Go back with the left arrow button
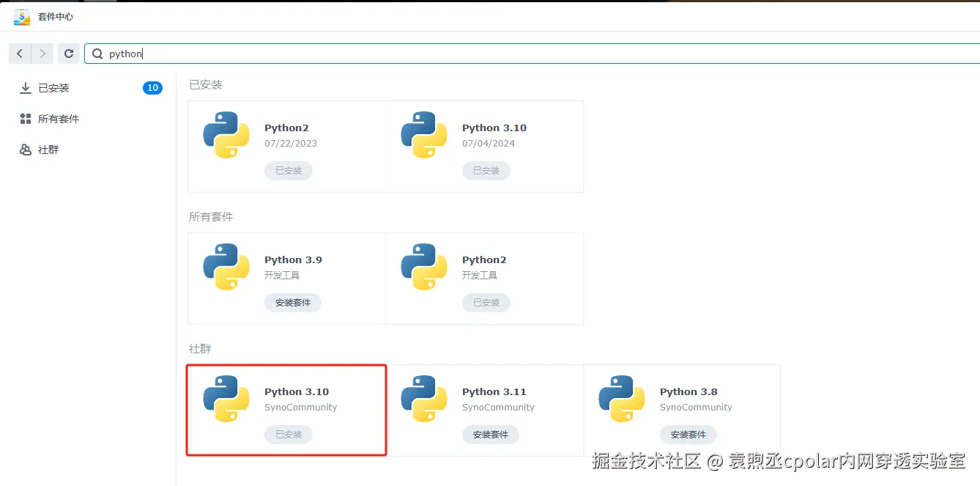This screenshot has height=486, width=980. click(20, 54)
